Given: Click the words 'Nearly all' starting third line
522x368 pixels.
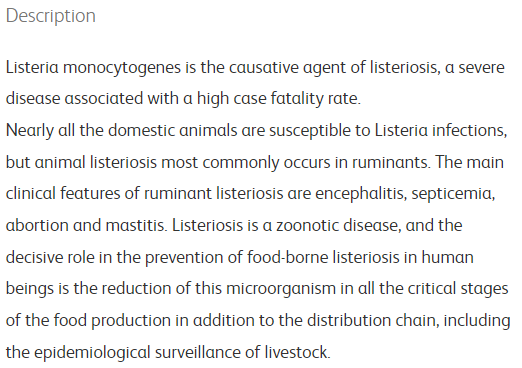Looking at the screenshot, I should (x=40, y=131).
